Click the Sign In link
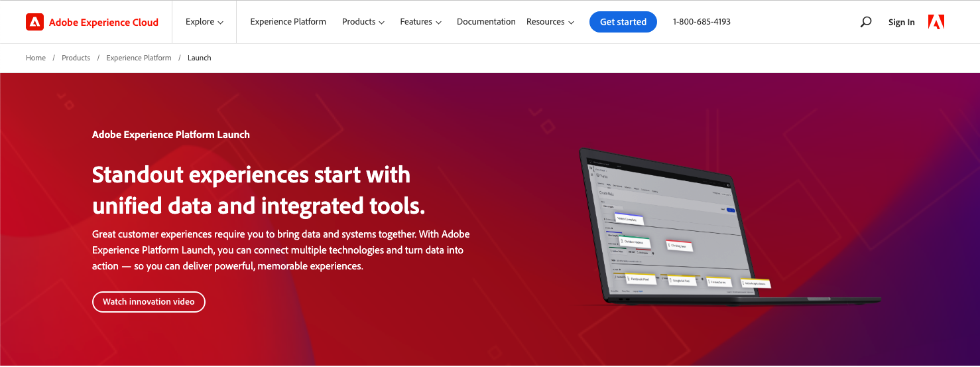This screenshot has width=980, height=367. coord(902,23)
